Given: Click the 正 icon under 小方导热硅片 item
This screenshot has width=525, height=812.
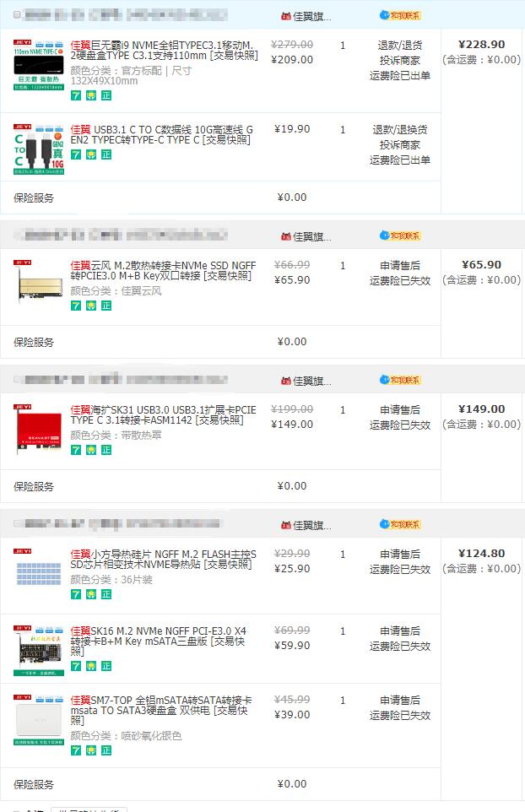Looking at the screenshot, I should (106, 594).
